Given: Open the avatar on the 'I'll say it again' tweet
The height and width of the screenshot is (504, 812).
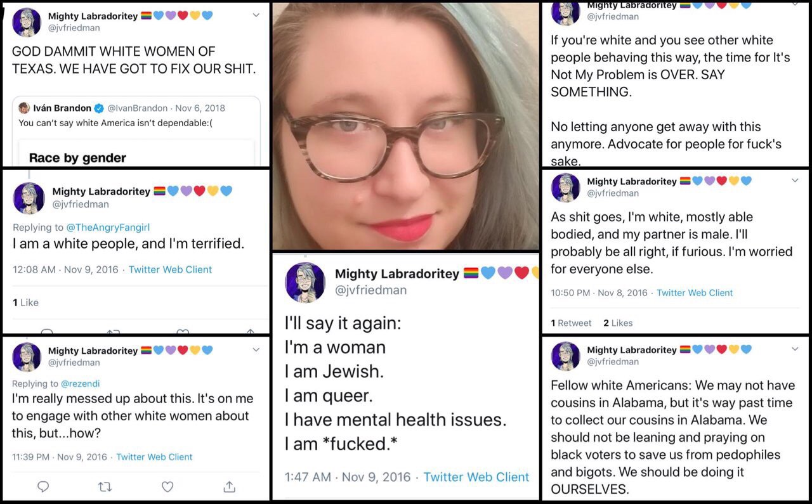Looking at the screenshot, I should tap(305, 282).
